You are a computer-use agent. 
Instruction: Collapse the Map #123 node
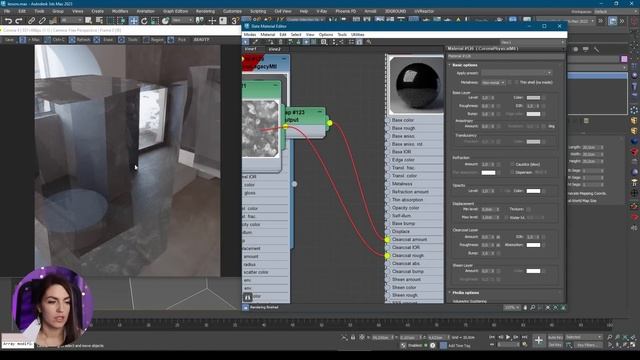click(320, 112)
